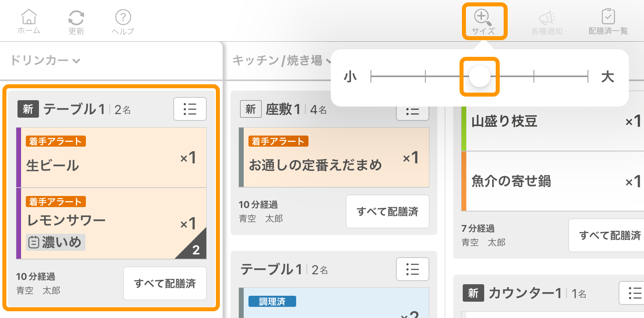Go to the ホーム home icon
This screenshot has width=644, height=318.
click(x=29, y=21)
